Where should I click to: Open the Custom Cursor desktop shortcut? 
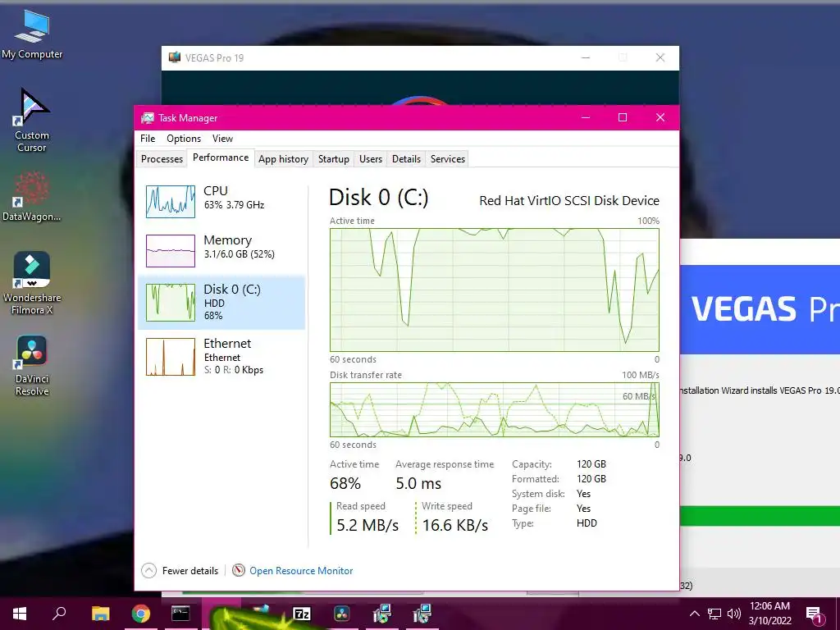tap(32, 121)
